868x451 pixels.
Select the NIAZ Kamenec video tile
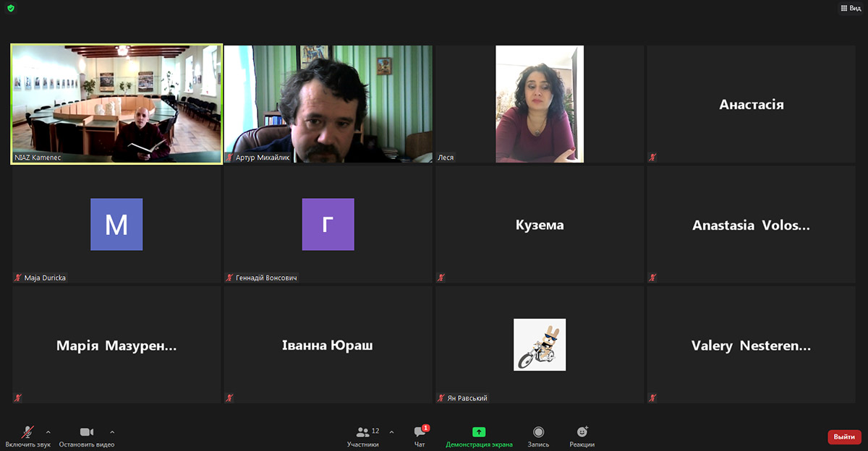tap(116, 103)
